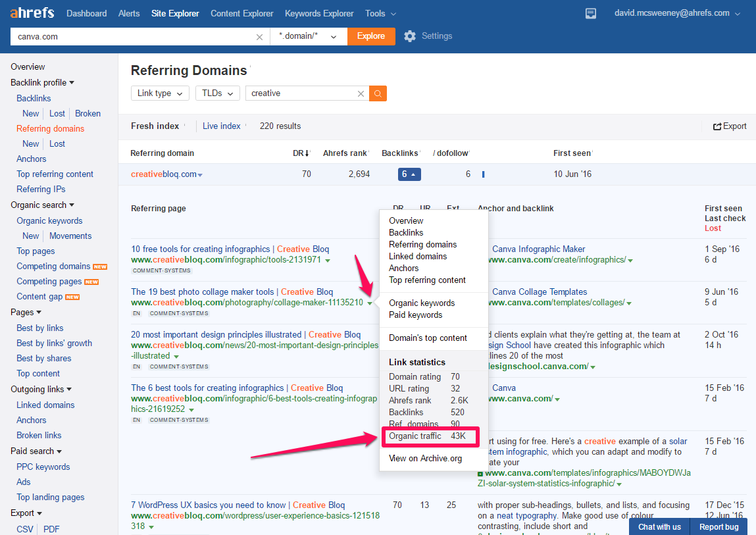
Task: Open the Alerts tab
Action: (x=129, y=14)
